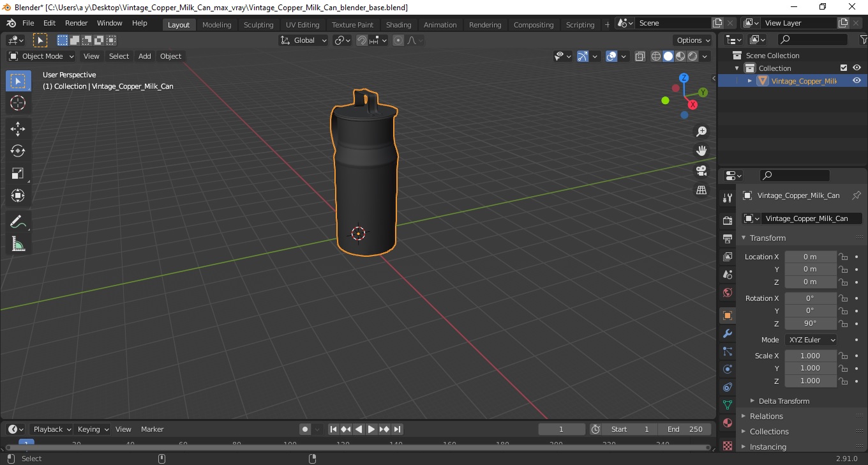
Task: Open the Global transform orientation dropdown
Action: click(304, 40)
